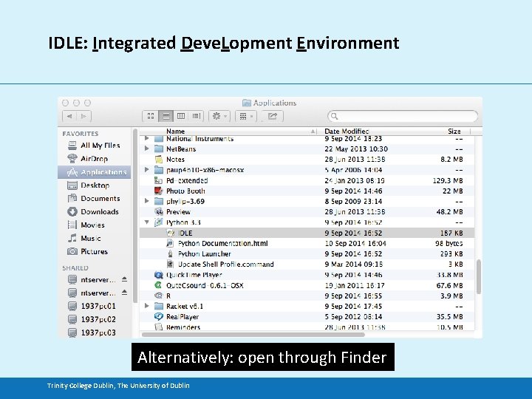Screen dimensions: 532x399
Task: Click the vertical file list scrollbar
Action: pos(479,276)
